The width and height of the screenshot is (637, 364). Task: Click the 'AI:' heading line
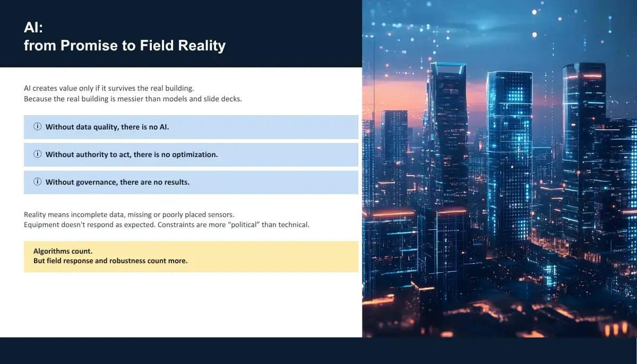[x=33, y=28]
